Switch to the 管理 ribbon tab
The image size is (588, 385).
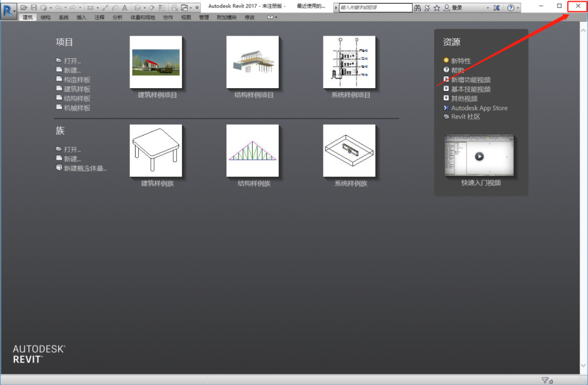click(204, 17)
